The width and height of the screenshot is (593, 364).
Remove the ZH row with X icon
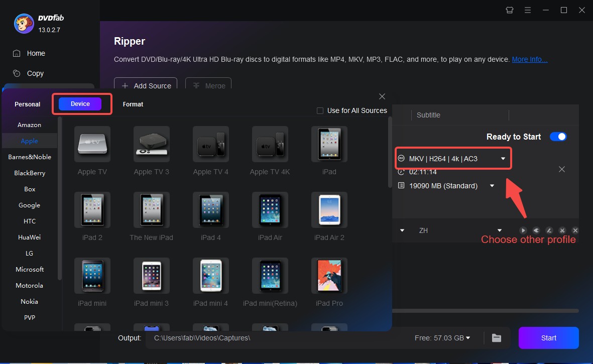tap(575, 230)
